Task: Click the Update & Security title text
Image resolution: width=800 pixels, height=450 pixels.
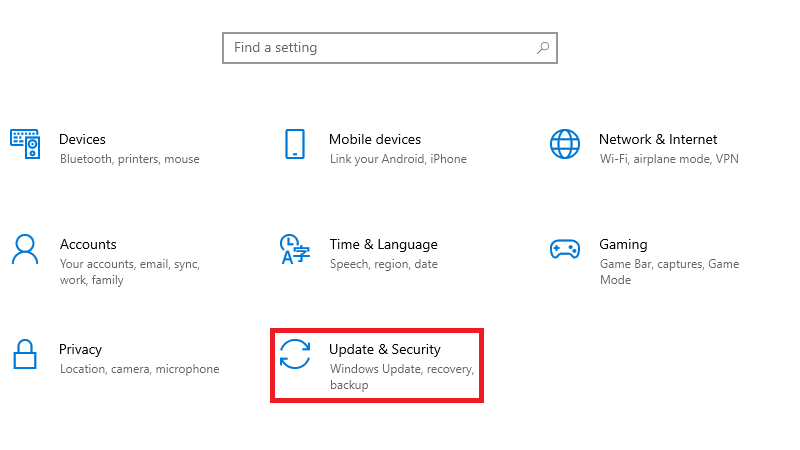Action: tap(385, 349)
